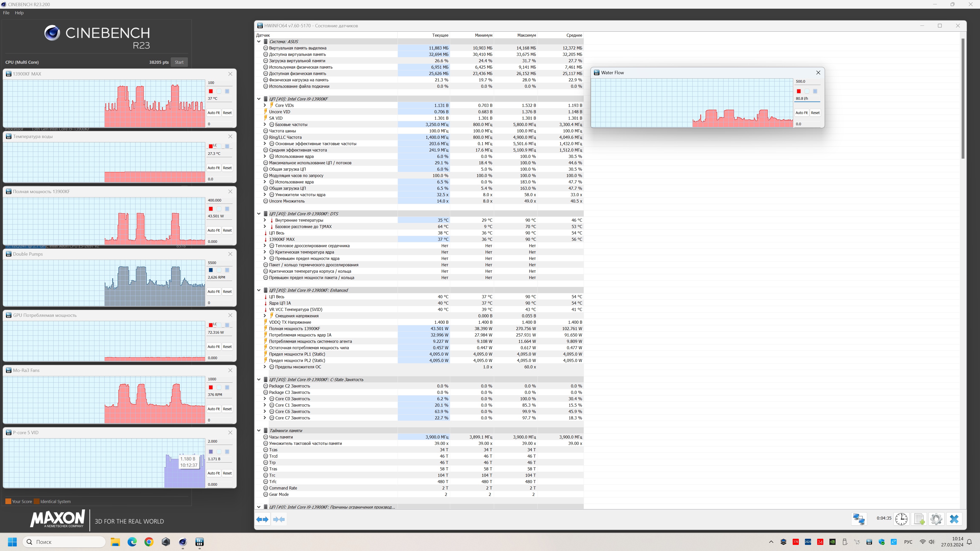Open the Help menu in Cinebench
This screenshot has width=980, height=551.
[19, 12]
